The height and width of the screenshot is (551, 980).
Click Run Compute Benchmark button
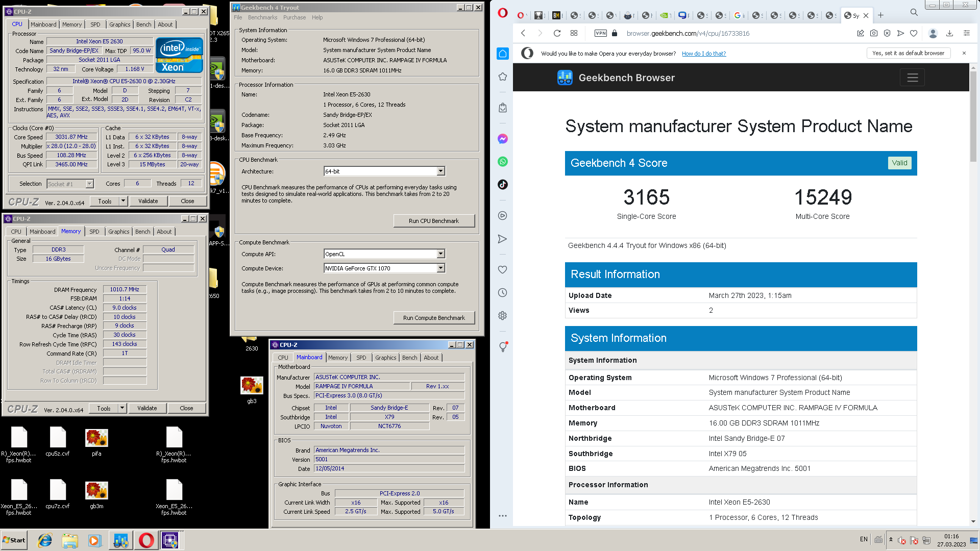(x=434, y=318)
